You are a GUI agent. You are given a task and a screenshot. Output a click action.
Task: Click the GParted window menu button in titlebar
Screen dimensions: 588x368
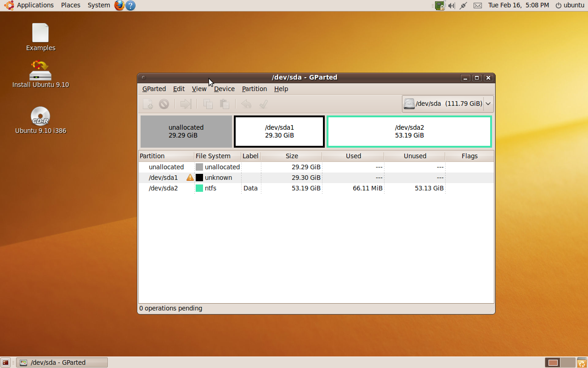click(x=144, y=78)
